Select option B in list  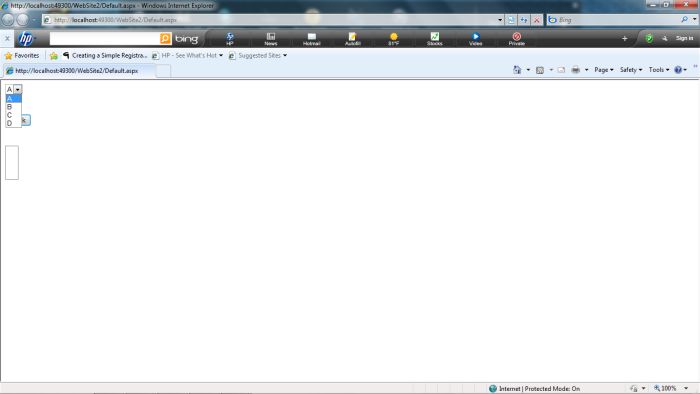click(x=13, y=107)
